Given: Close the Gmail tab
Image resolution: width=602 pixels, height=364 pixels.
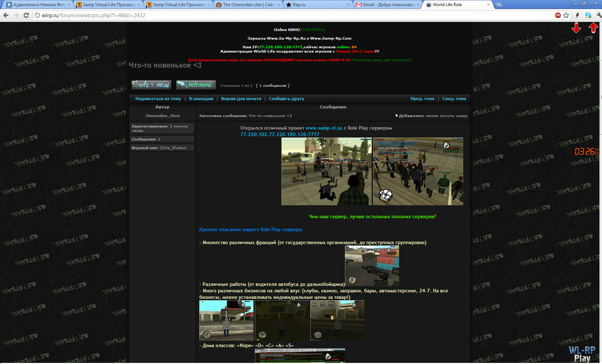Looking at the screenshot, I should [419, 5].
